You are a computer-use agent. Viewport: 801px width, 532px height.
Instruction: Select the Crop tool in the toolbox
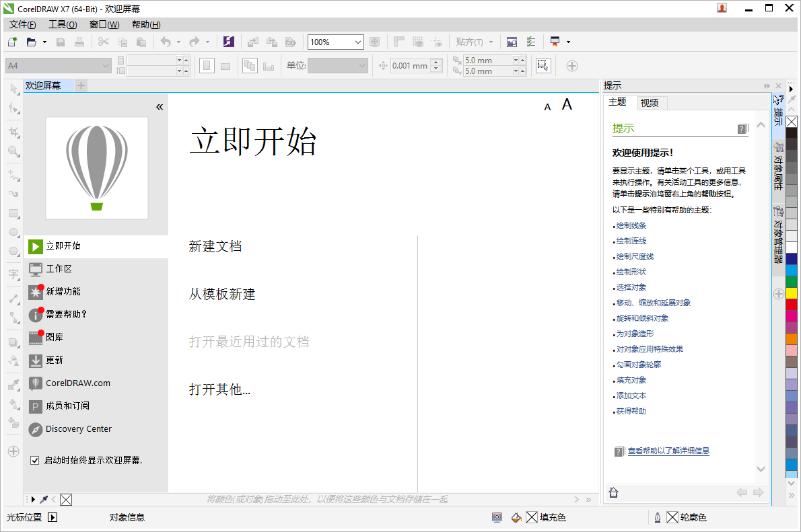[x=13, y=132]
